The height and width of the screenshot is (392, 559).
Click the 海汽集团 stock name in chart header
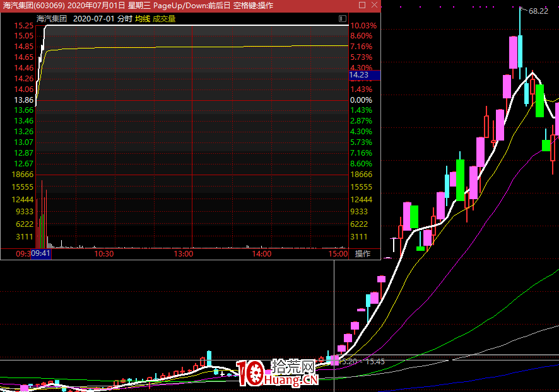click(52, 19)
